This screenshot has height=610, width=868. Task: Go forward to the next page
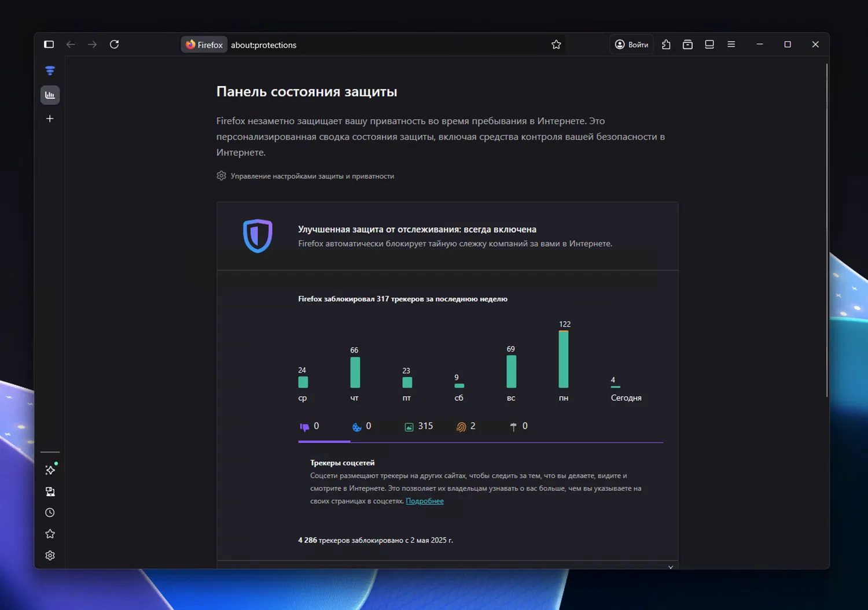tap(93, 45)
